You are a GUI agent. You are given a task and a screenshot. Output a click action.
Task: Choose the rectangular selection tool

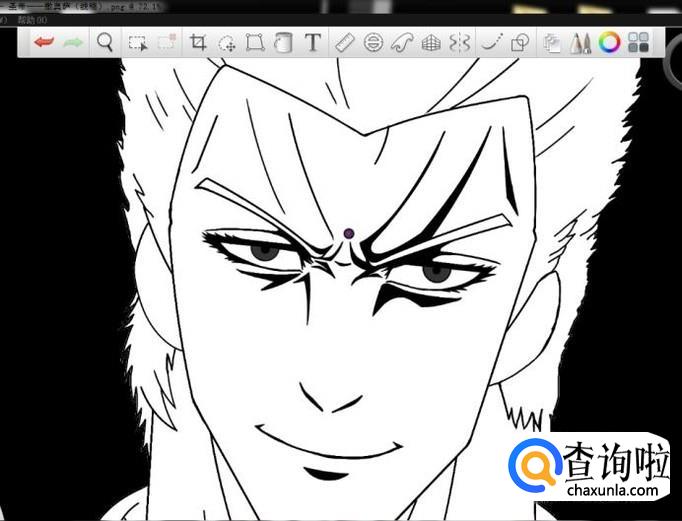[138, 43]
